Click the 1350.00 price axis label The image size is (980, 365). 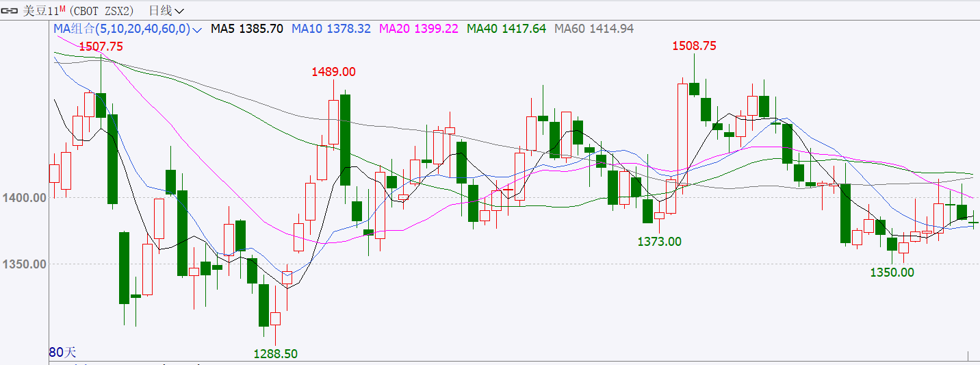(x=24, y=264)
